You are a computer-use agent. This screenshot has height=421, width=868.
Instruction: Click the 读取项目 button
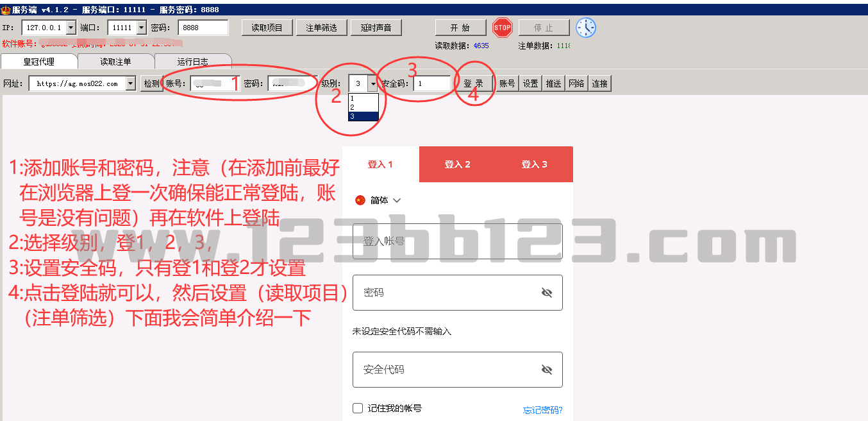(x=267, y=28)
